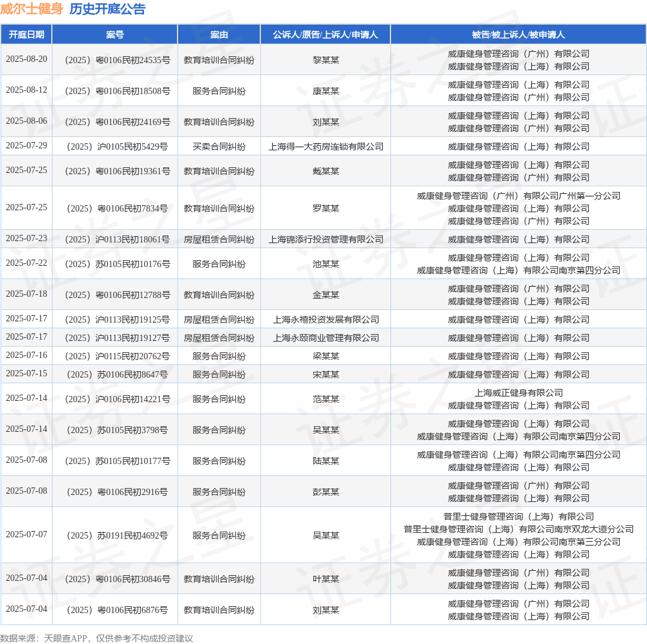This screenshot has width=647, height=644.
Task: Click case number 沪0113民初19127号
Action: click(x=118, y=338)
